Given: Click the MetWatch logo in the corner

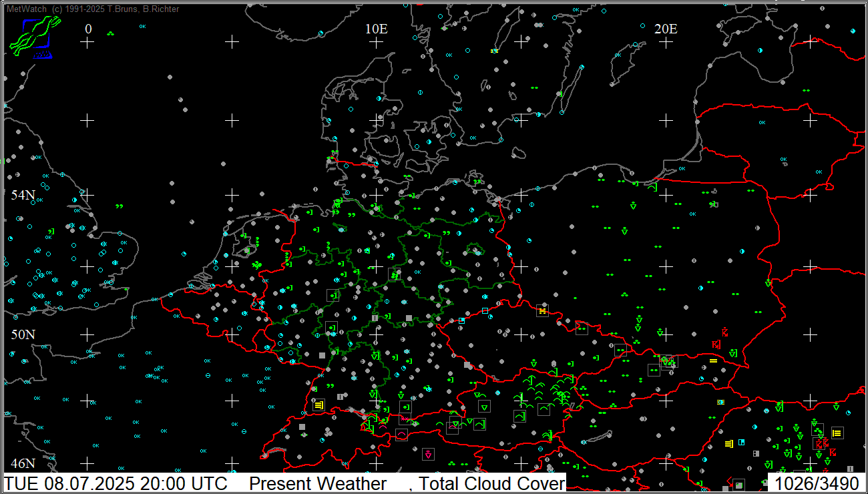Looking at the screenshot, I should (35, 37).
